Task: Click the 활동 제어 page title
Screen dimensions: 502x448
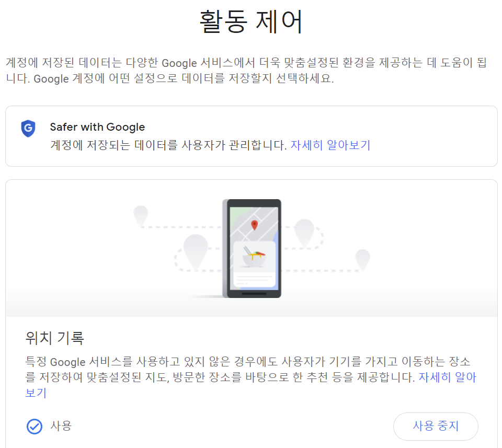Action: (250, 21)
